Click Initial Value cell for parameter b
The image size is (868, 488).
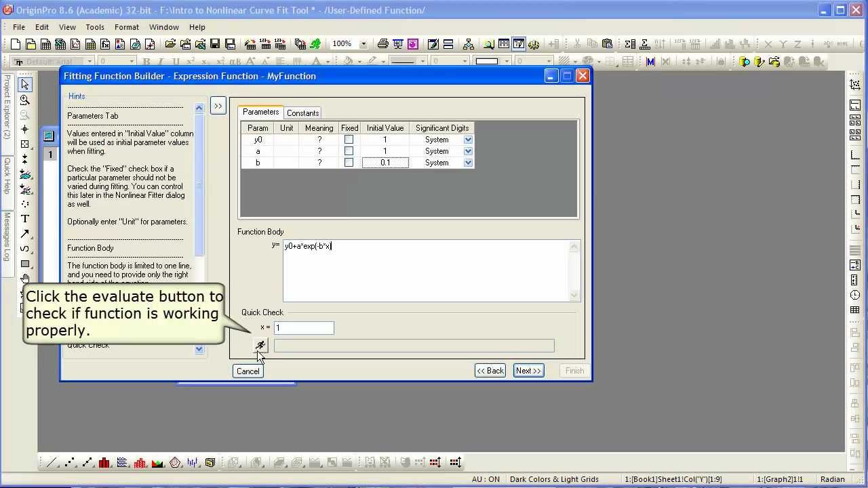385,163
